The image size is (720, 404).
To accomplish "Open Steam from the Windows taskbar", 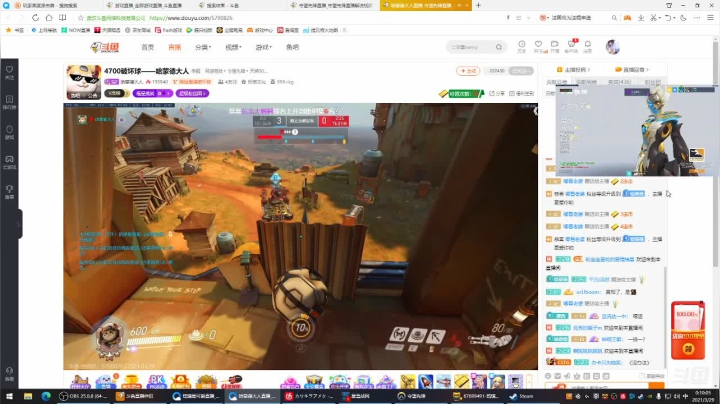I will 522,396.
